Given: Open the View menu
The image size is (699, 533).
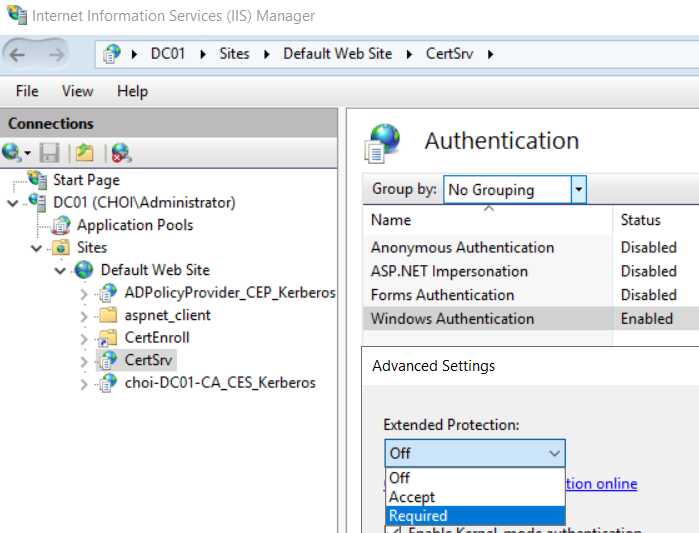Looking at the screenshot, I should pyautogui.click(x=78, y=91).
